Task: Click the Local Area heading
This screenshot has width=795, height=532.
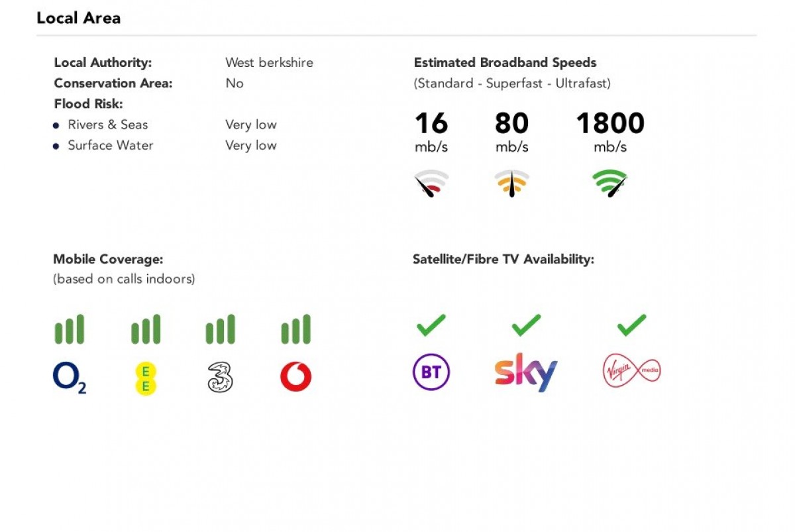Action: (78, 18)
